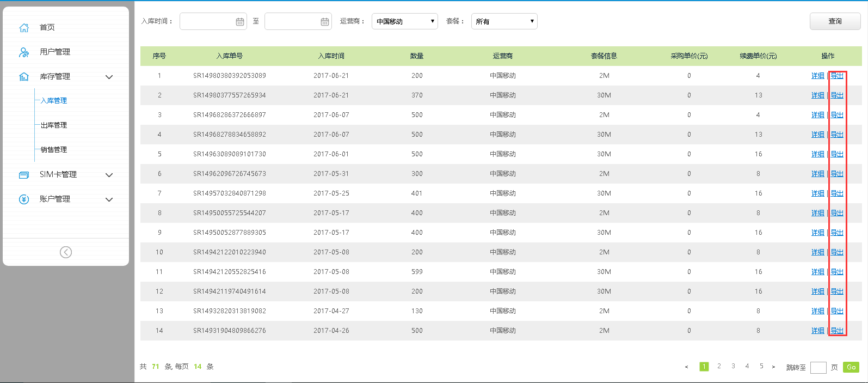Click the 库存管理 warehouse icon
The image size is (868, 383).
point(24,77)
